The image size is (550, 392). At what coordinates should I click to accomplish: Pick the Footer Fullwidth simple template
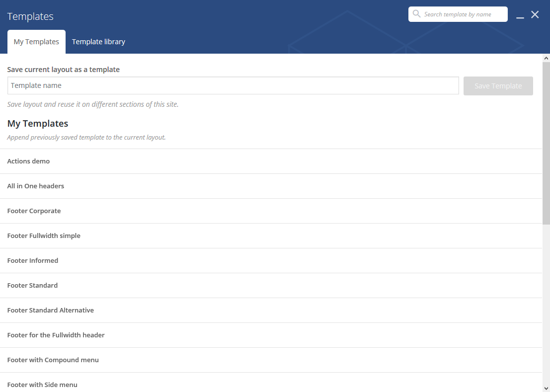pyautogui.click(x=271, y=236)
